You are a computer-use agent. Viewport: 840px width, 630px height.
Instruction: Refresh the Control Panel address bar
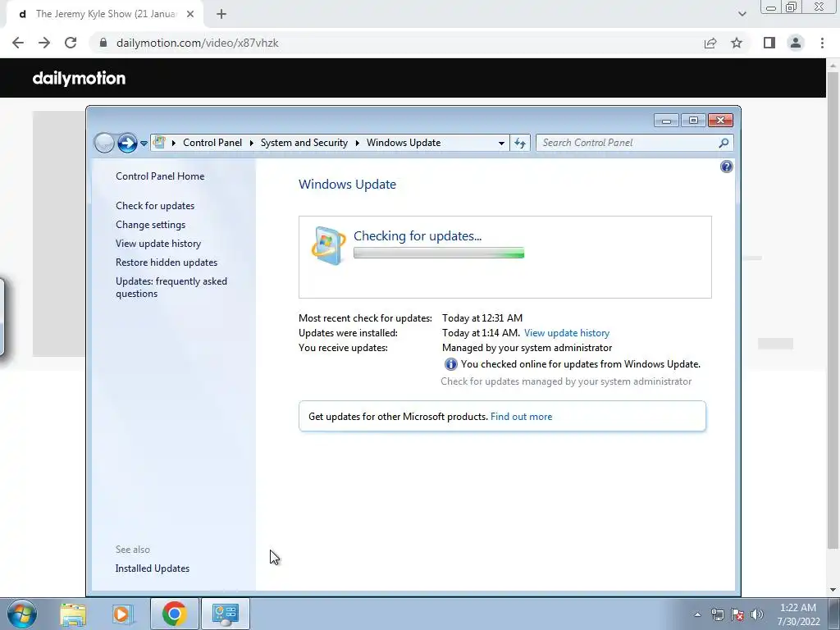(520, 143)
